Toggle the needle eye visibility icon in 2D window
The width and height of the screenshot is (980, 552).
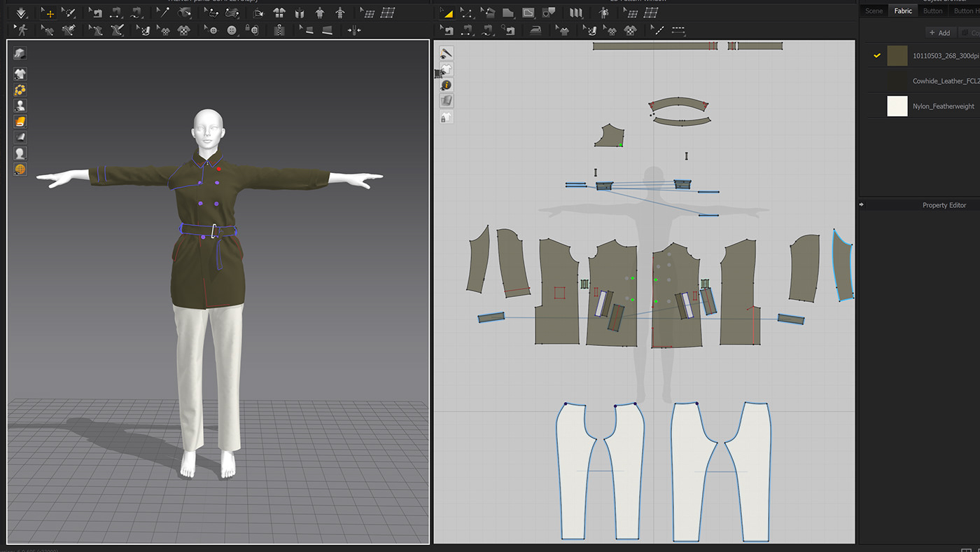(x=446, y=53)
